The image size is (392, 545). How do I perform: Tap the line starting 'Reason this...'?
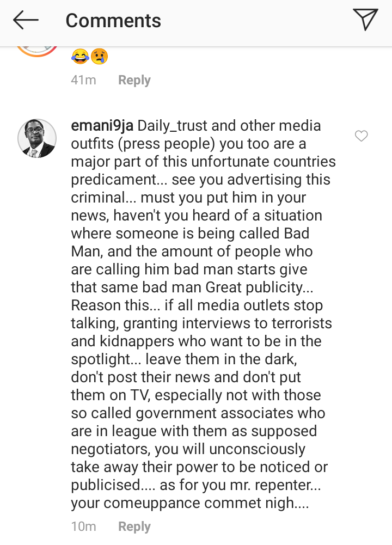[197, 305]
